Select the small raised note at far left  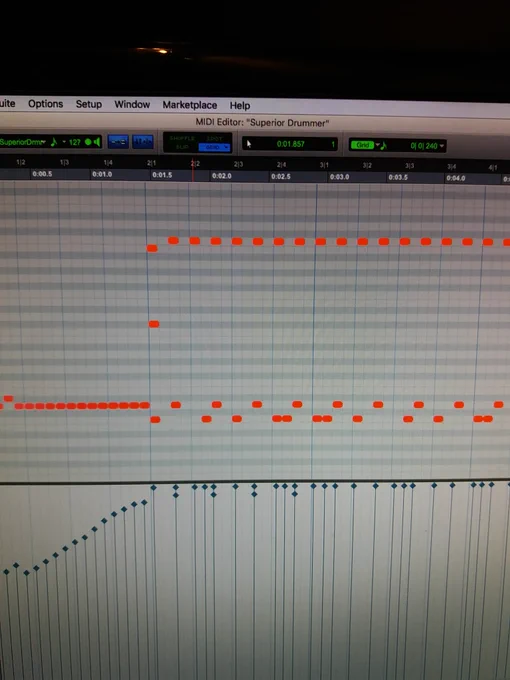pos(8,398)
